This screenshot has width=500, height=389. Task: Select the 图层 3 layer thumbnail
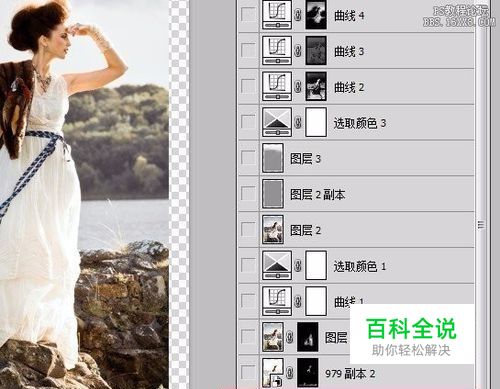point(273,158)
